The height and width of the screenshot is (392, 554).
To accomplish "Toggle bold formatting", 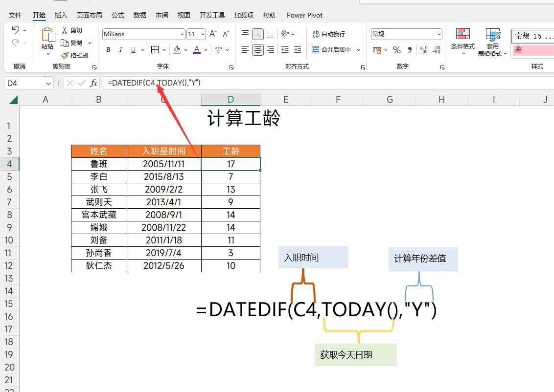I will coord(108,50).
